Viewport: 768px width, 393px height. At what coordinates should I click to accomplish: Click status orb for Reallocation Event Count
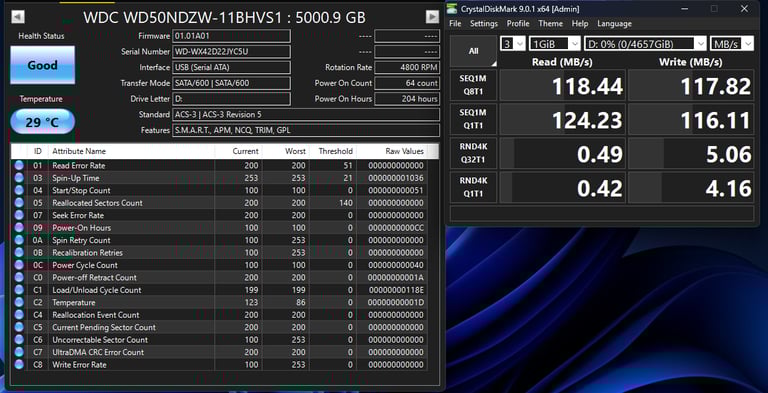point(19,315)
